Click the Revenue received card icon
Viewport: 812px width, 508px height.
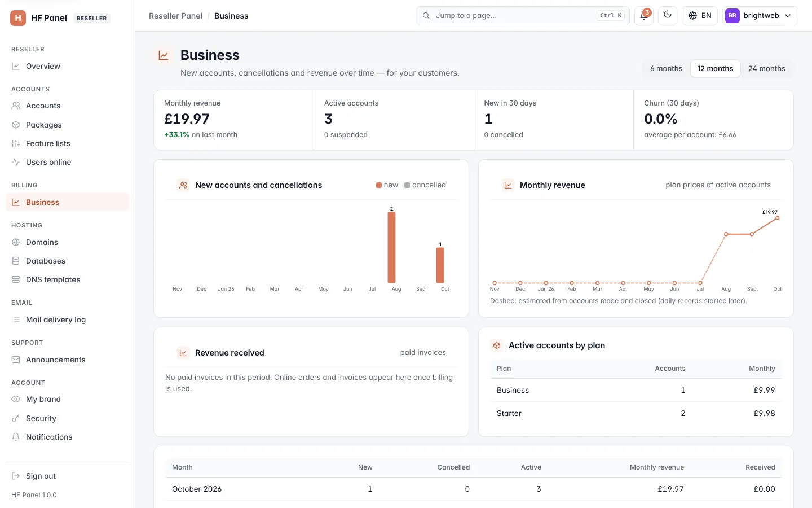183,353
